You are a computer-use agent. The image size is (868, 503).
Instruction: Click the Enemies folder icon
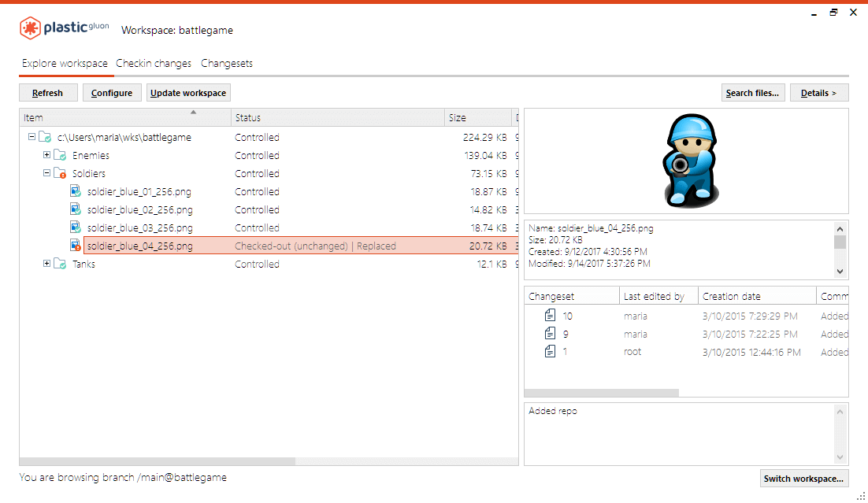[60, 156]
